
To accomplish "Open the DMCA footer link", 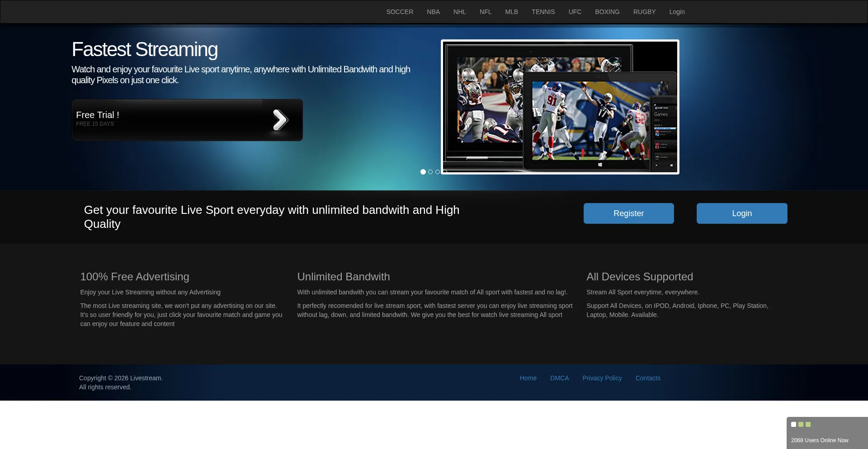I will point(560,378).
